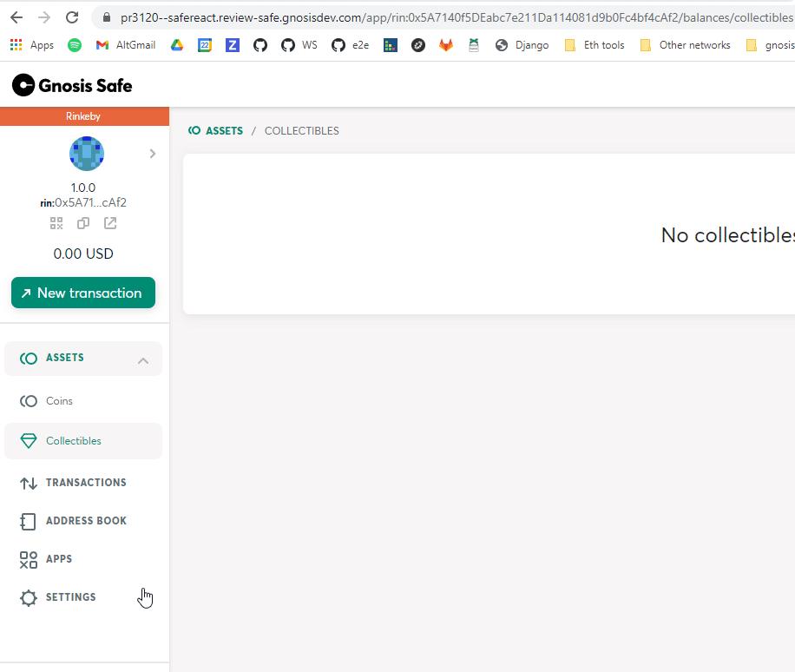Screen dimensions: 795x672
Task: Open the GitHub e2e bookmark
Action: (x=350, y=45)
